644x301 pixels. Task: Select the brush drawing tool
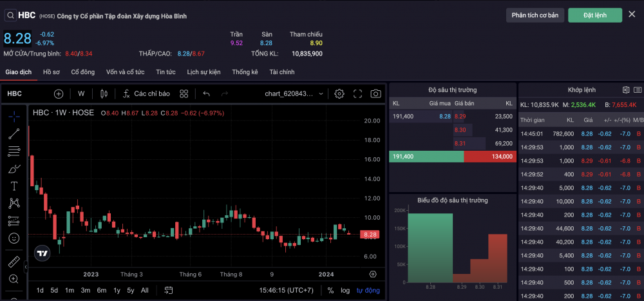tap(14, 169)
